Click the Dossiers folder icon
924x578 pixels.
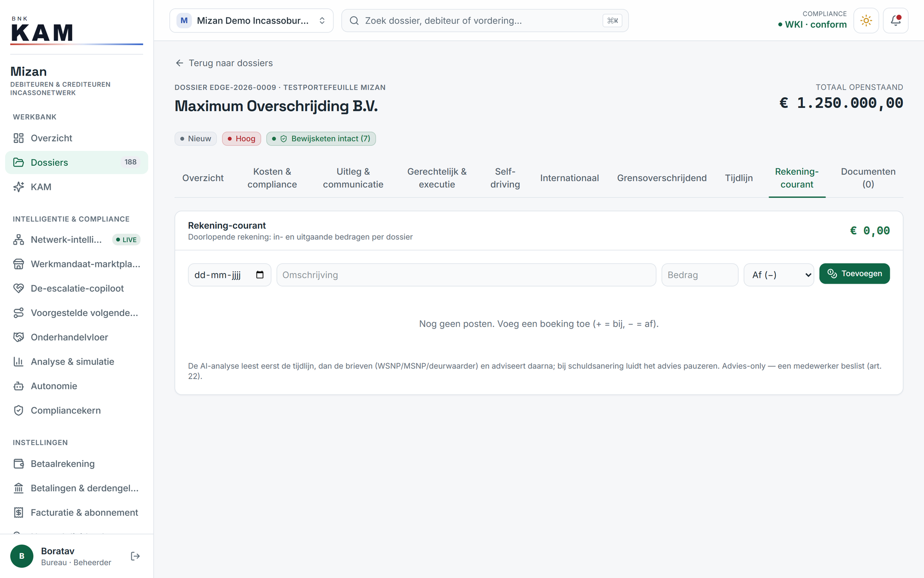(18, 162)
